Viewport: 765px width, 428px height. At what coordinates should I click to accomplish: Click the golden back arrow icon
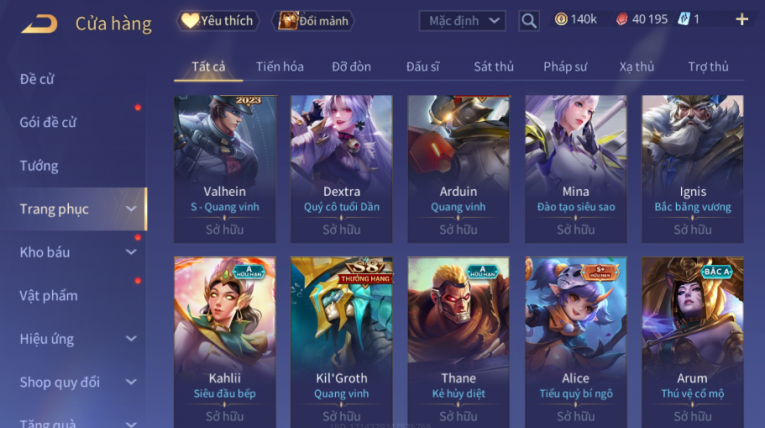click(x=39, y=23)
